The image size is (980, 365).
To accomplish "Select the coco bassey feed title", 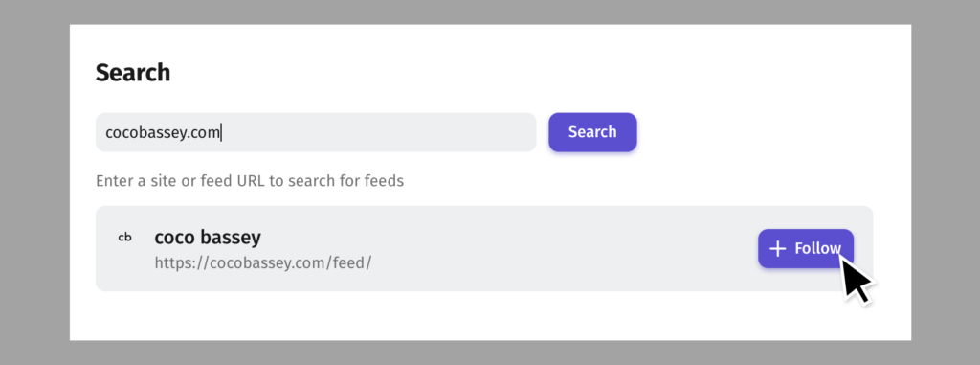I will (x=208, y=238).
